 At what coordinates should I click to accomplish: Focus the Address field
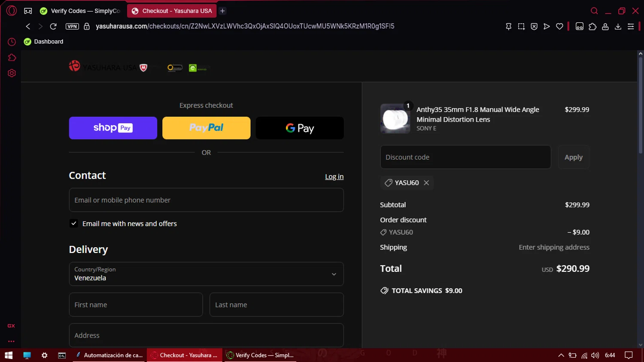pos(206,335)
